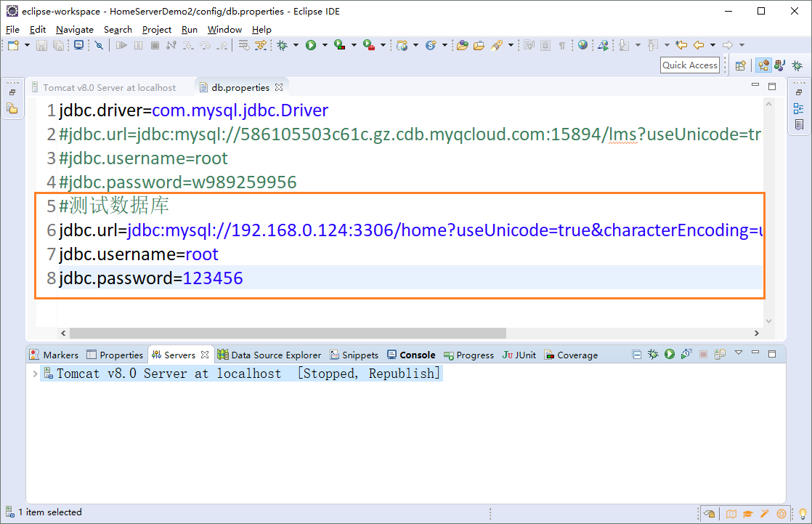Close the db.properties editor tab
812x524 pixels.
point(278,87)
